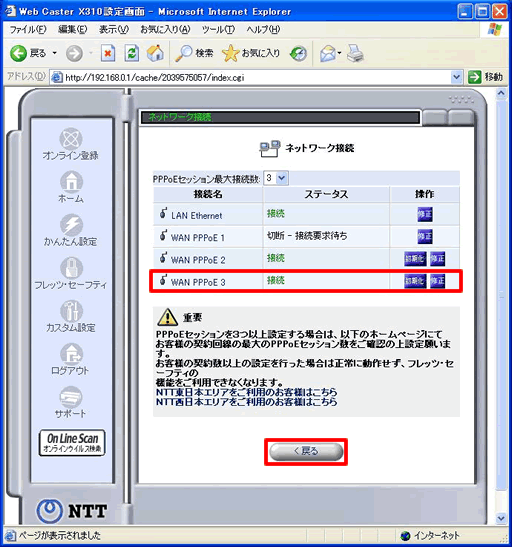
Task: Click the NTT logo in sidebar
Action: coord(72,511)
